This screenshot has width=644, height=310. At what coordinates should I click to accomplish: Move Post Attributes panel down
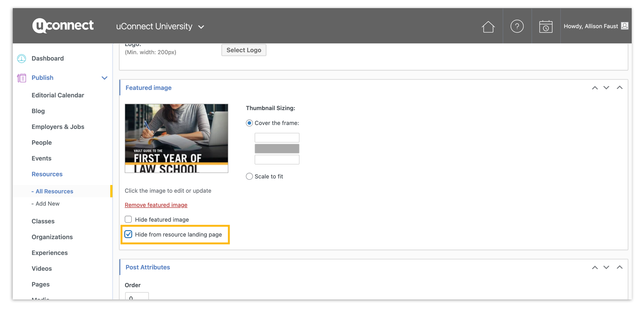[x=606, y=267]
